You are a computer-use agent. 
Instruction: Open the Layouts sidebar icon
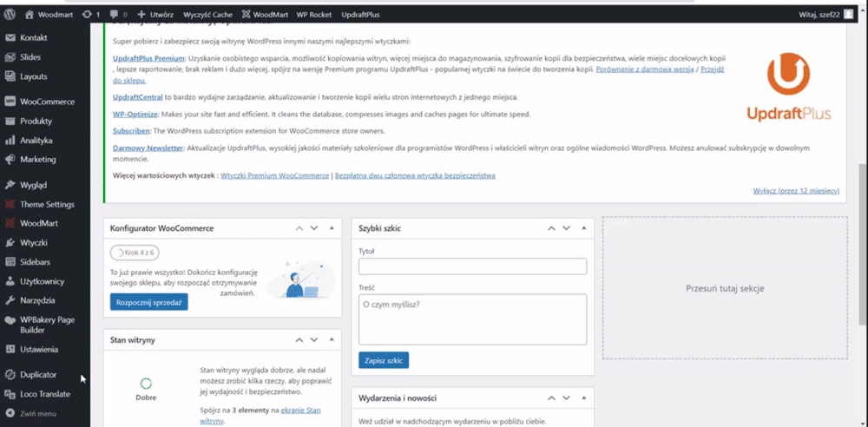pos(10,76)
